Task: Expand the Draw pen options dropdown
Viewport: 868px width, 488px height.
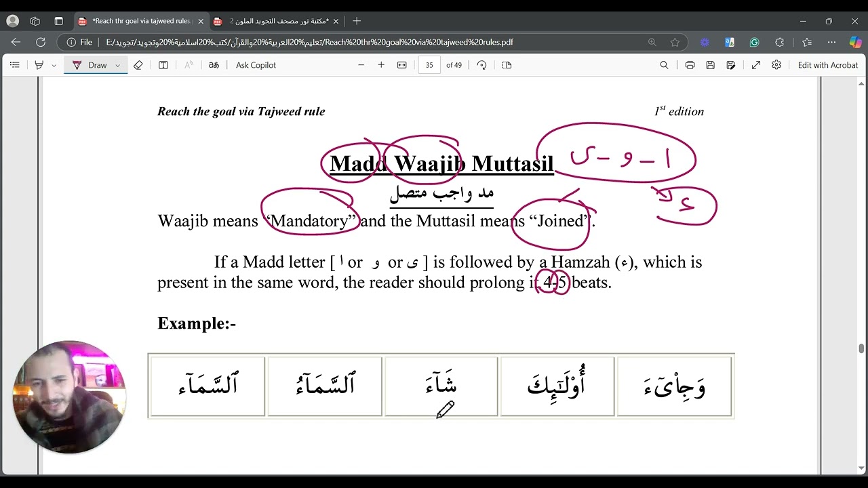Action: (x=117, y=65)
